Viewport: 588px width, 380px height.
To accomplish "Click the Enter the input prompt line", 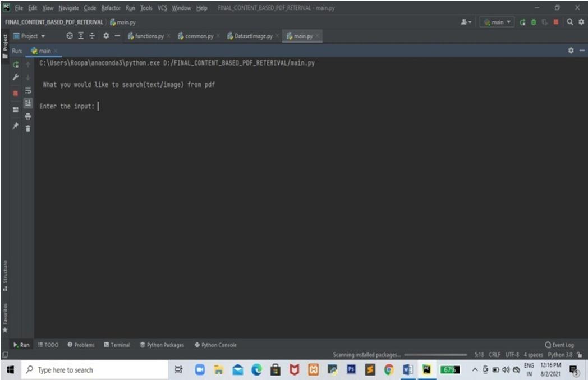I will click(67, 106).
